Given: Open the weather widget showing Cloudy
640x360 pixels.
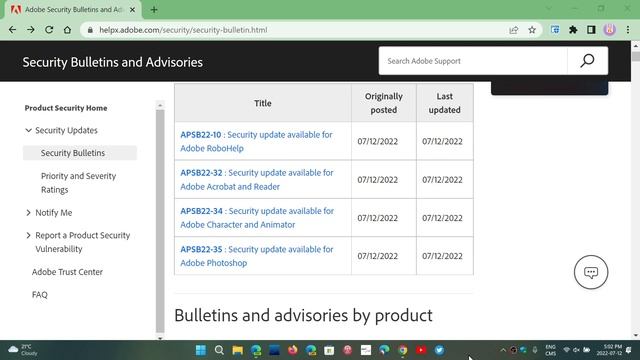Looking at the screenshot, I should [24, 350].
